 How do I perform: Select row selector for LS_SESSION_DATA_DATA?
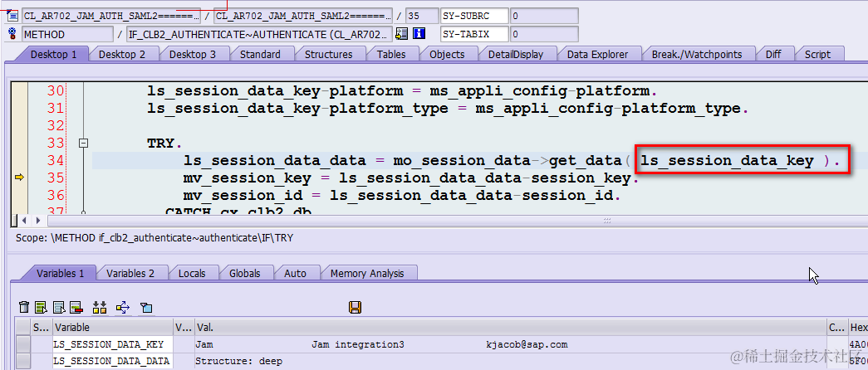coord(22,361)
